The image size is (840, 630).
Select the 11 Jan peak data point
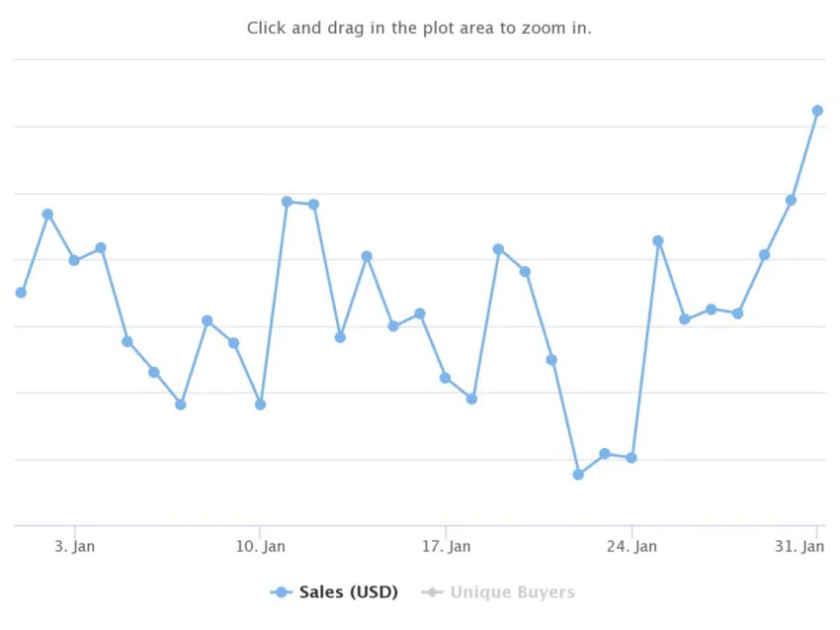(287, 202)
